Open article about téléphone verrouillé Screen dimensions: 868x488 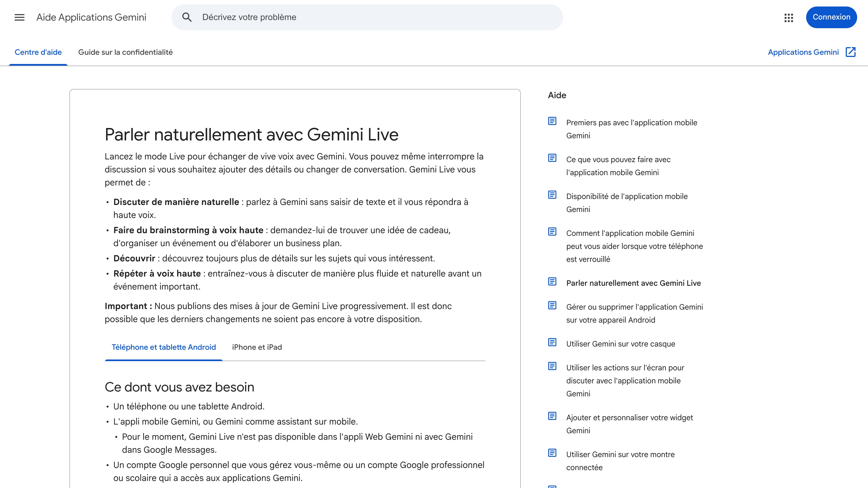634,246
